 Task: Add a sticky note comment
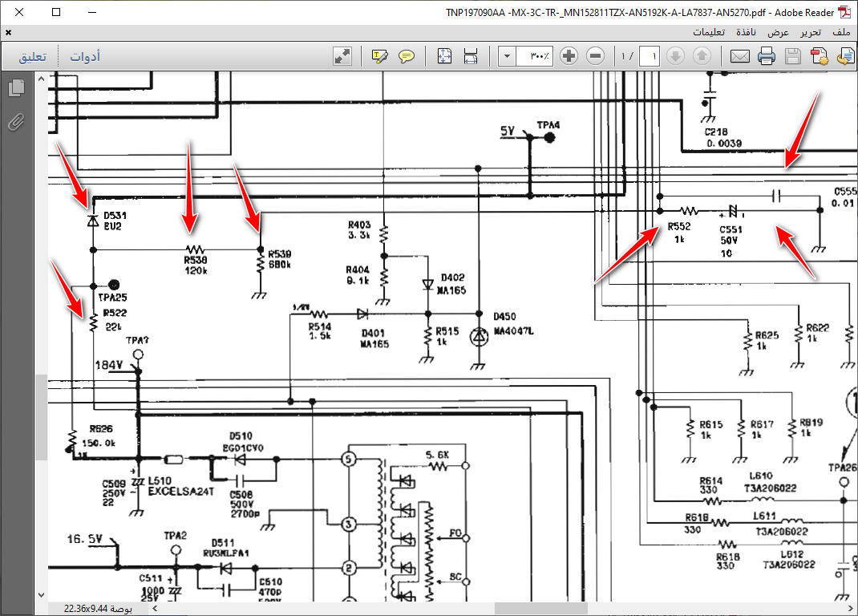coord(407,56)
